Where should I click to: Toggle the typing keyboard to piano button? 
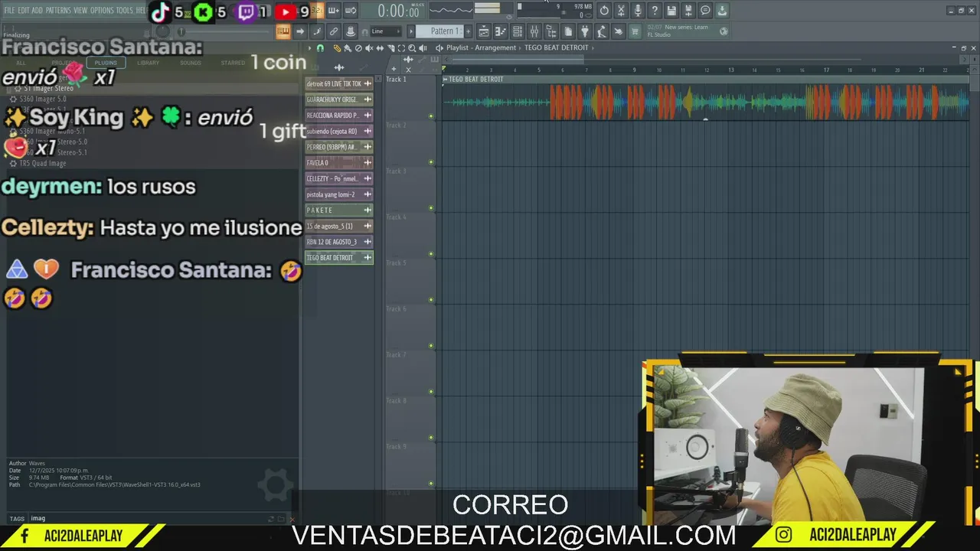tap(283, 31)
